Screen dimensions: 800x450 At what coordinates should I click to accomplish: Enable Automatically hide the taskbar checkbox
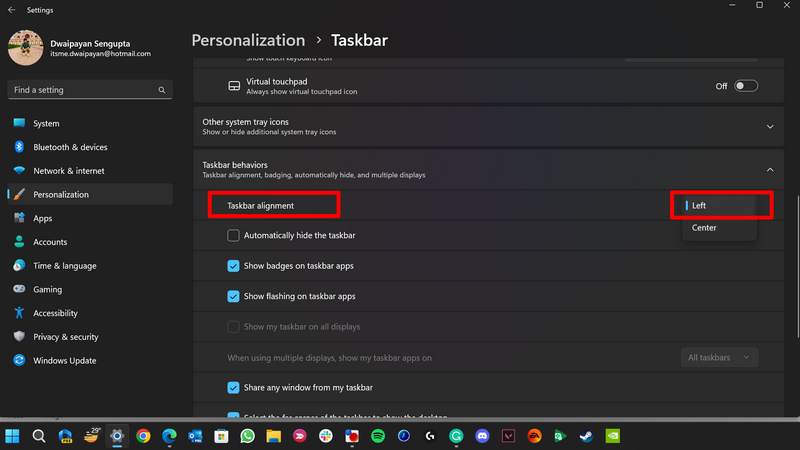click(233, 236)
